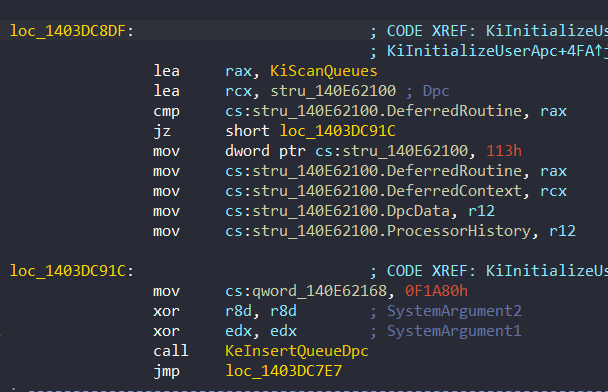608x392 pixels.
Task: Click the DeferredContext field operand
Action: (x=454, y=191)
